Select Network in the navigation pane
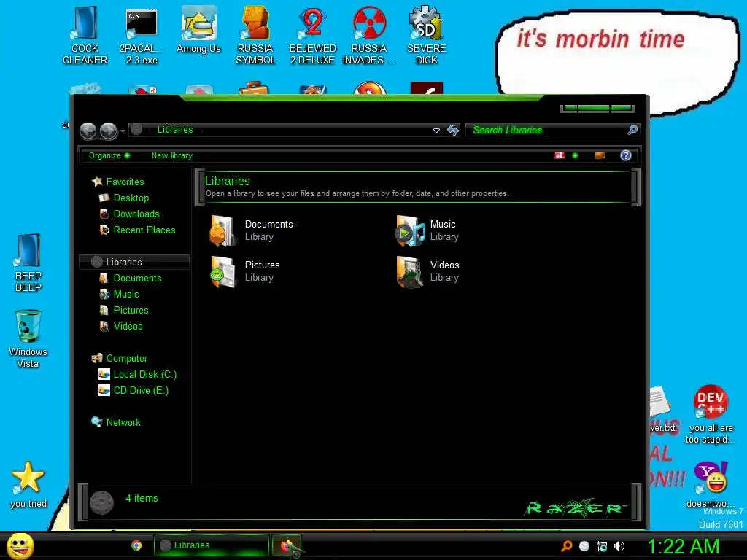Screen dimensions: 747x560 click(116, 422)
